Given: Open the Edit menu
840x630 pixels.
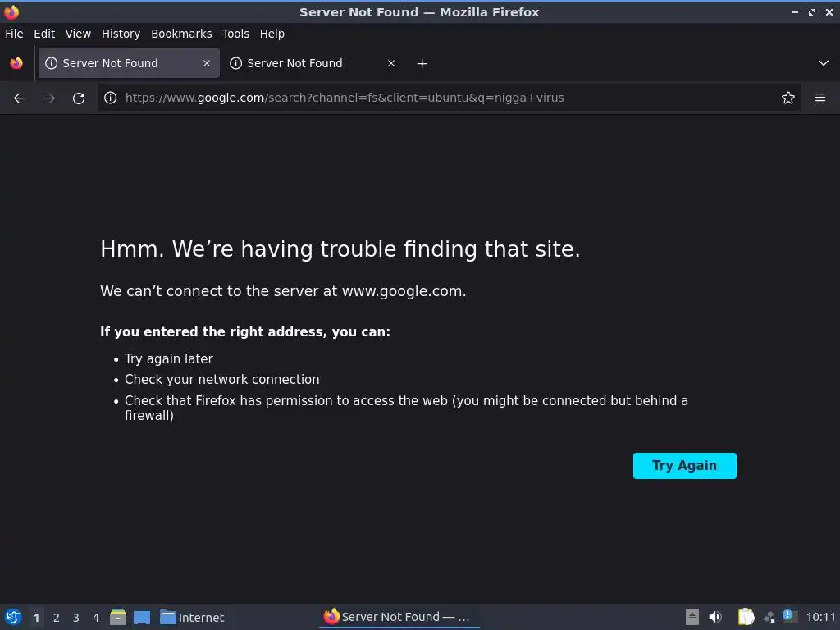Looking at the screenshot, I should [x=44, y=34].
